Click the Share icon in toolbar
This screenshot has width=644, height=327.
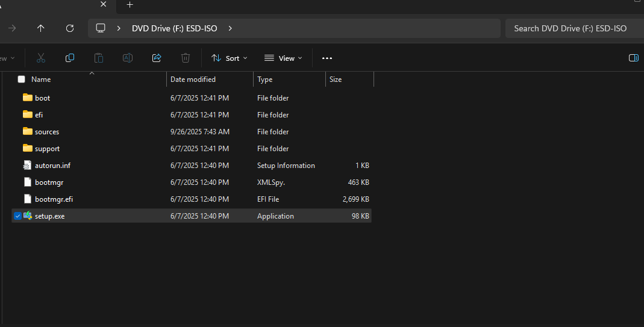(157, 58)
